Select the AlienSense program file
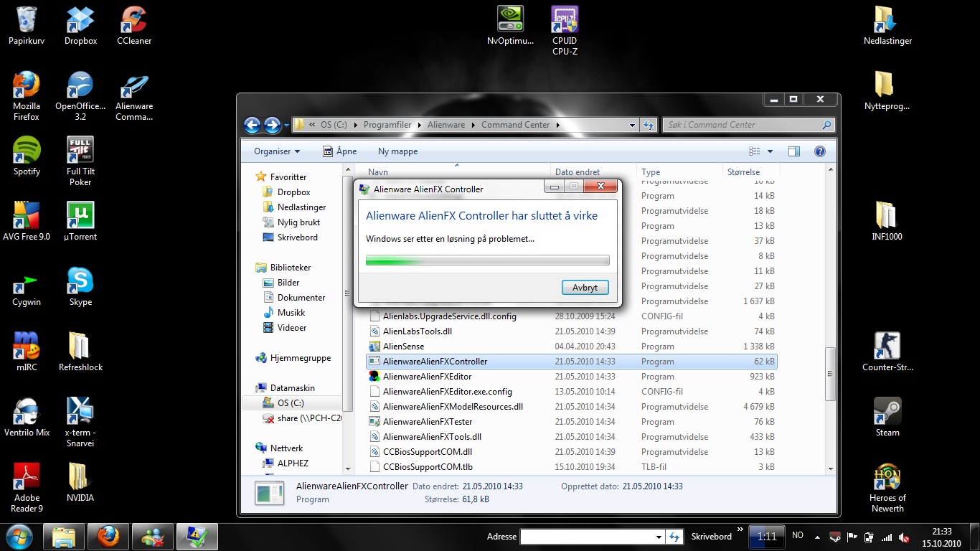Viewport: 980px width, 551px height. click(572, 347)
